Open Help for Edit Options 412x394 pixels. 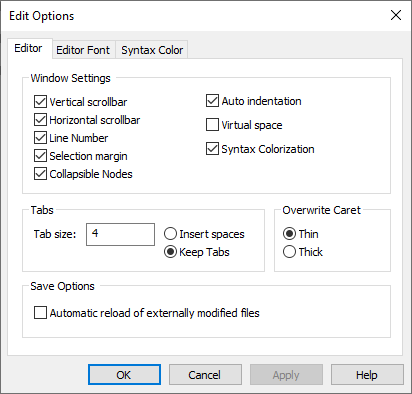click(x=367, y=375)
